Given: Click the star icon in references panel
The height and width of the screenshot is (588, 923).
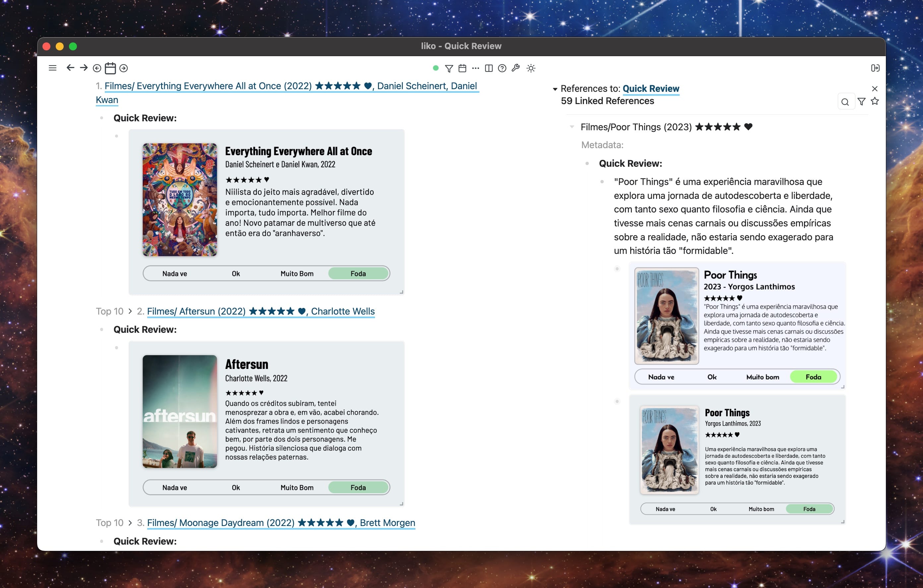Looking at the screenshot, I should pyautogui.click(x=875, y=101).
